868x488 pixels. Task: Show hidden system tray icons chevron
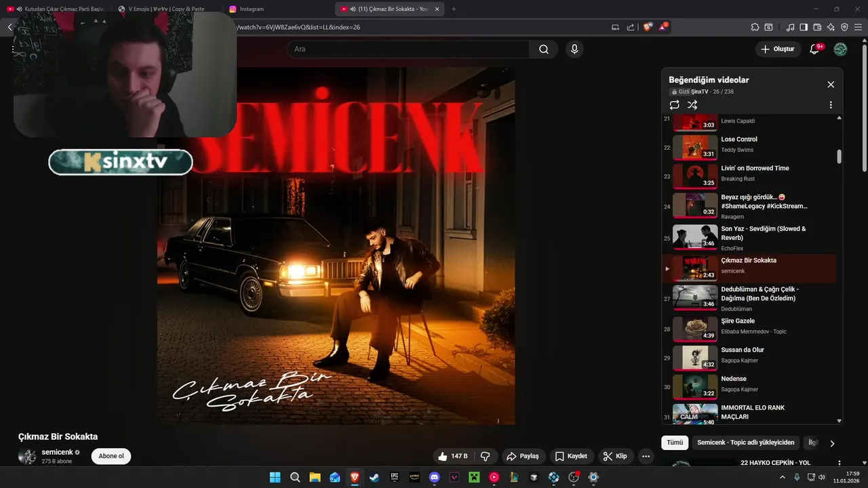(782, 477)
